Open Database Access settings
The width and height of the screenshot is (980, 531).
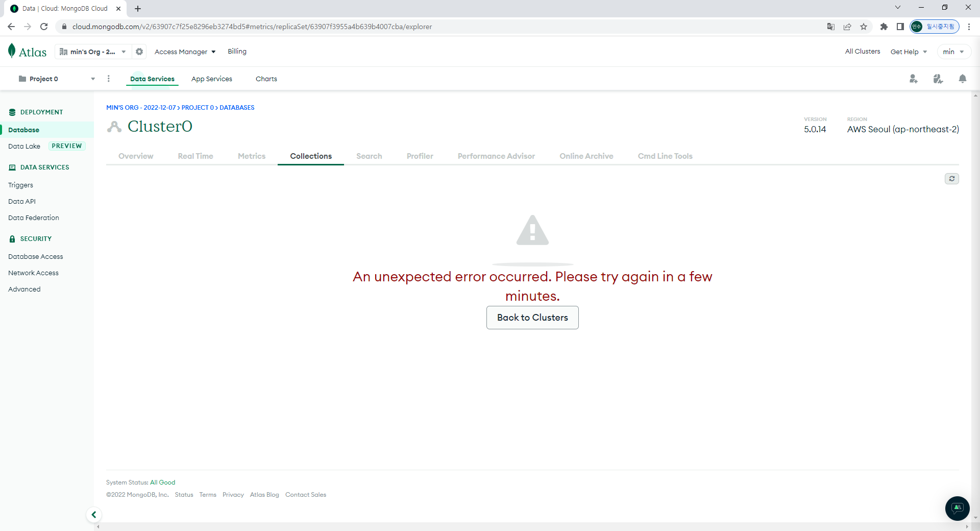tap(36, 256)
